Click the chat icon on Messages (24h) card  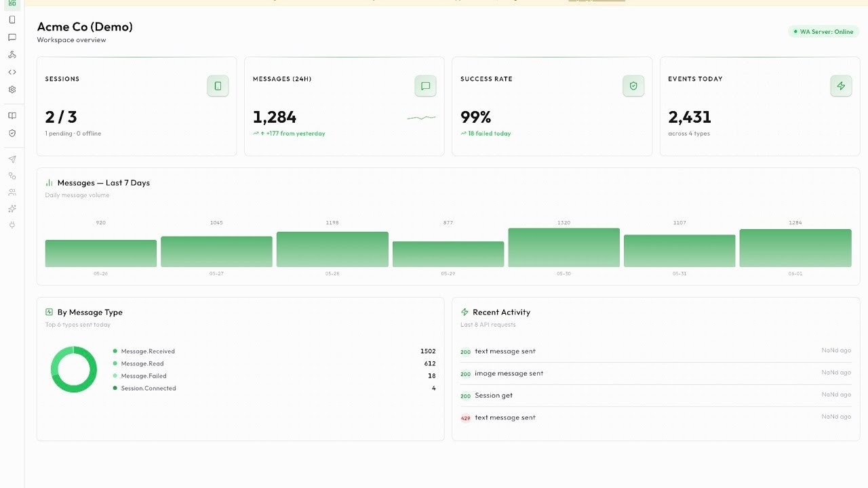coord(425,86)
